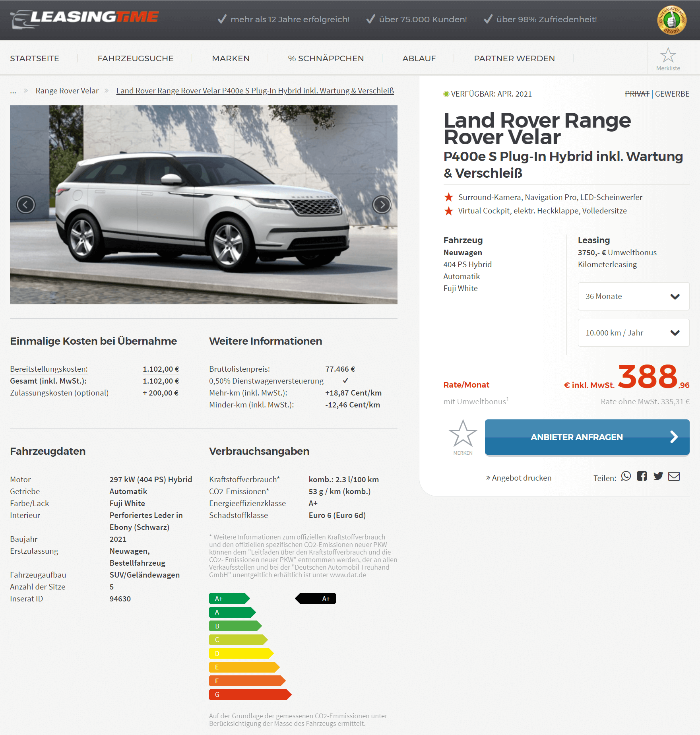
Task: Click the green A+ efficiency bar
Action: tap(229, 598)
